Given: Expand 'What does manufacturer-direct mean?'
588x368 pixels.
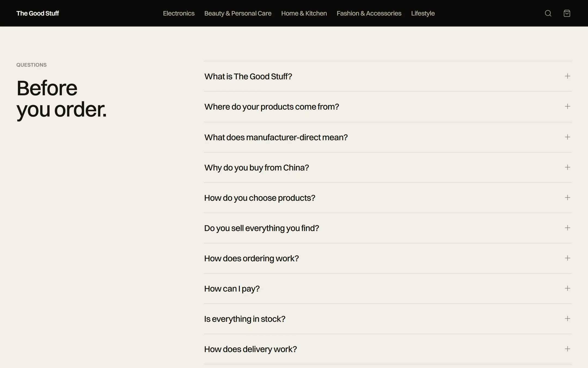Looking at the screenshot, I should (x=388, y=137).
